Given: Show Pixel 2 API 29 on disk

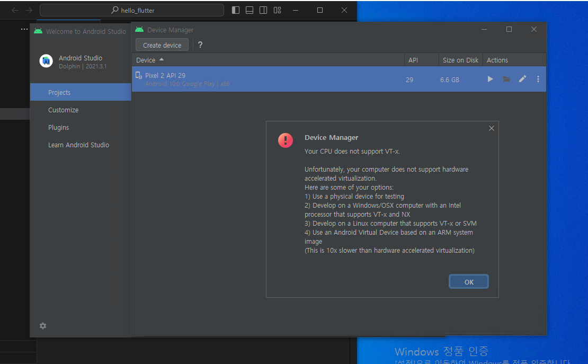Looking at the screenshot, I should click(x=506, y=79).
